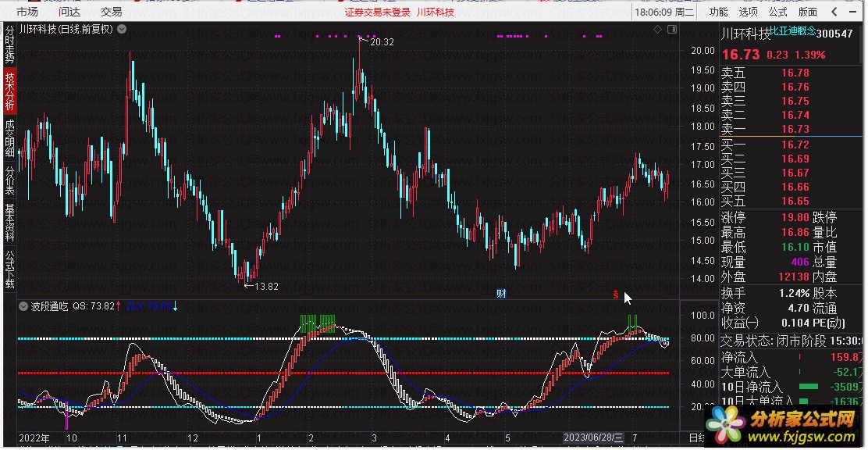868x450 pixels.
Task: Open the 版面 menu
Action: coord(808,11)
